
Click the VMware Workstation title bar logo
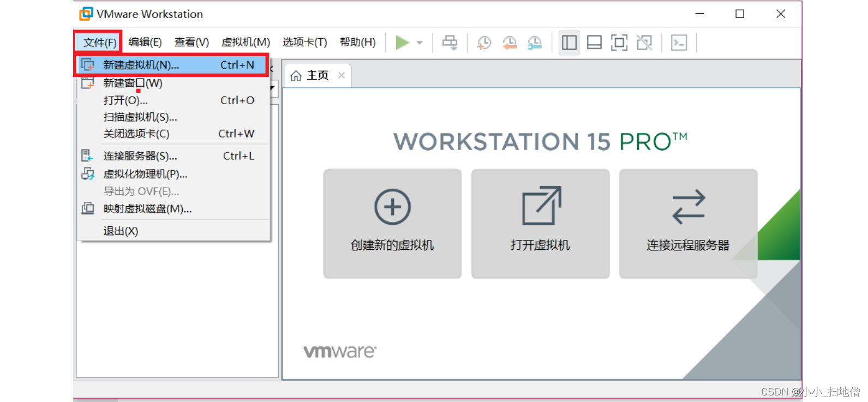point(86,14)
